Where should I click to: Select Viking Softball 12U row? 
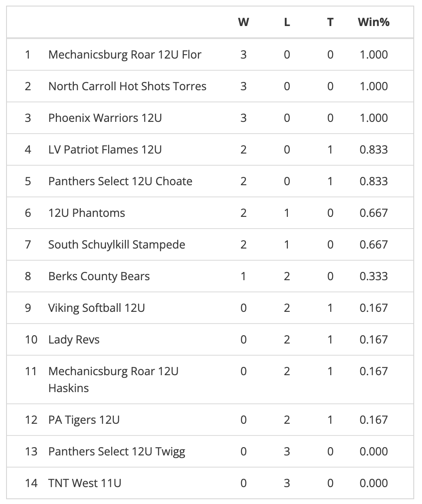click(97, 308)
